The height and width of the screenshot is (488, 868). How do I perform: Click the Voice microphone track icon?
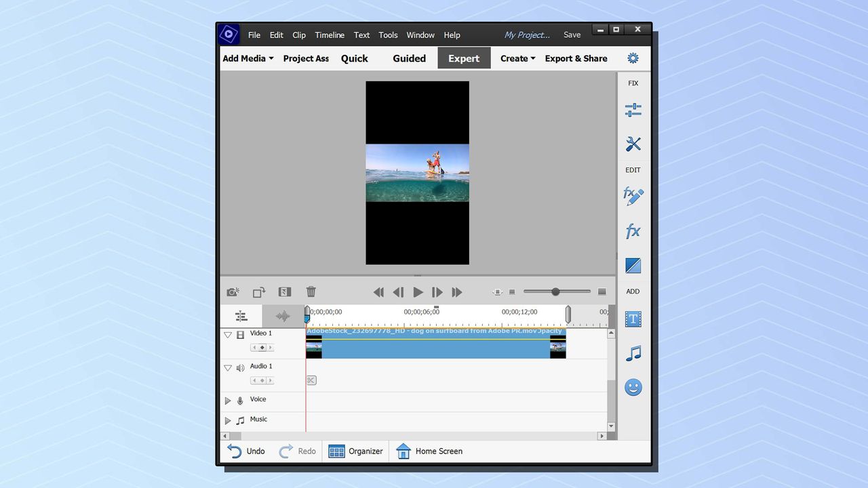240,401
